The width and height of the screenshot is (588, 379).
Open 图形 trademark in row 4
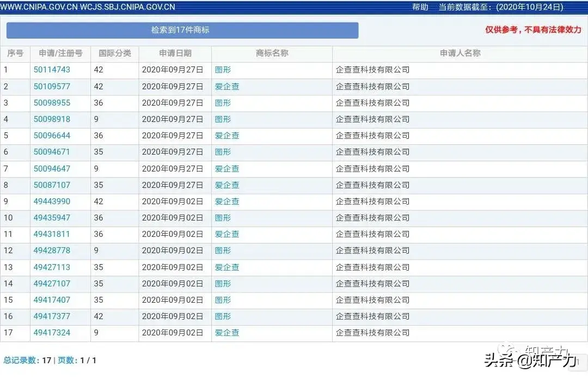pyautogui.click(x=223, y=119)
